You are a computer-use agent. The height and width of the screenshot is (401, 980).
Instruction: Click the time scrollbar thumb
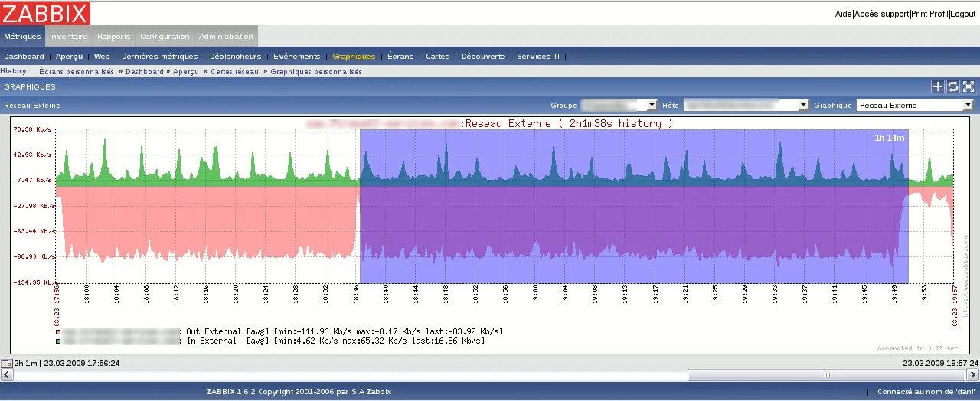(826, 375)
